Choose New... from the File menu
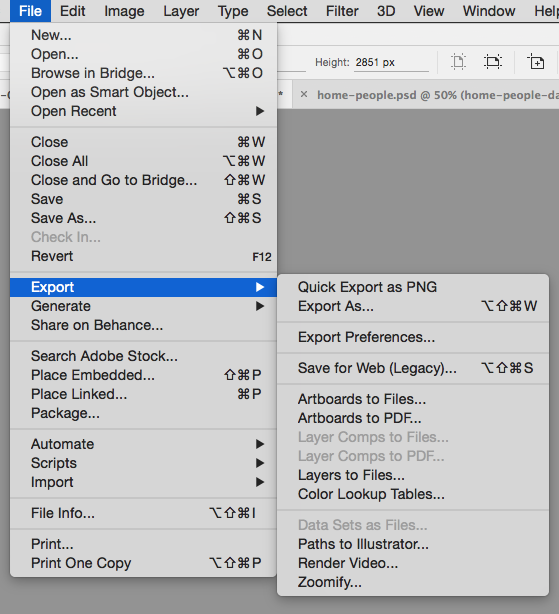 (143, 35)
